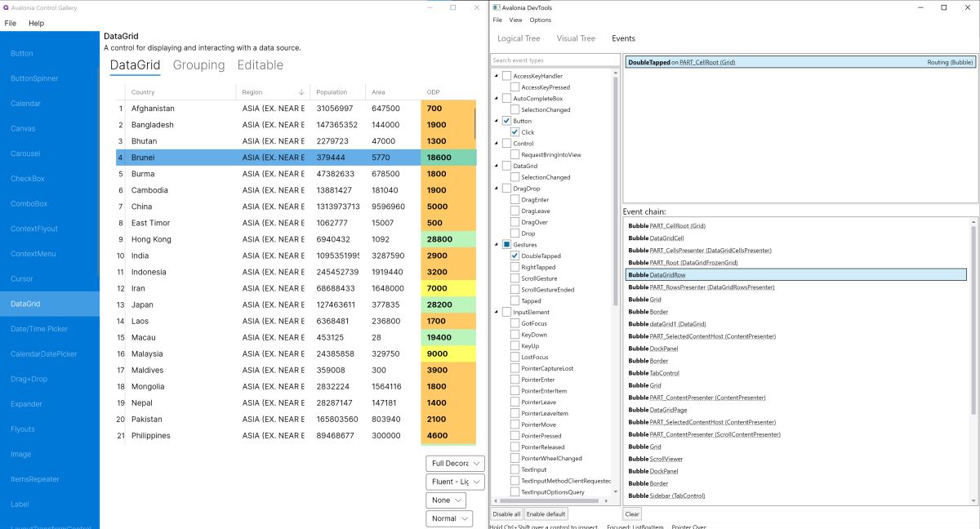Check the KeyDown event checkbox
This screenshot has height=529, width=980.
click(x=514, y=335)
